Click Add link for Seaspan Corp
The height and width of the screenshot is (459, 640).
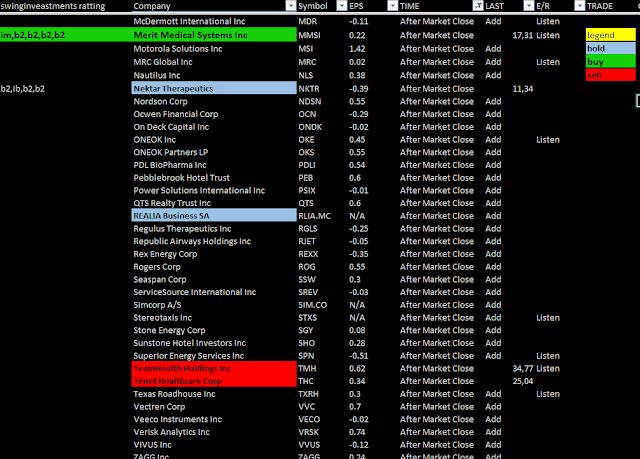(x=493, y=279)
